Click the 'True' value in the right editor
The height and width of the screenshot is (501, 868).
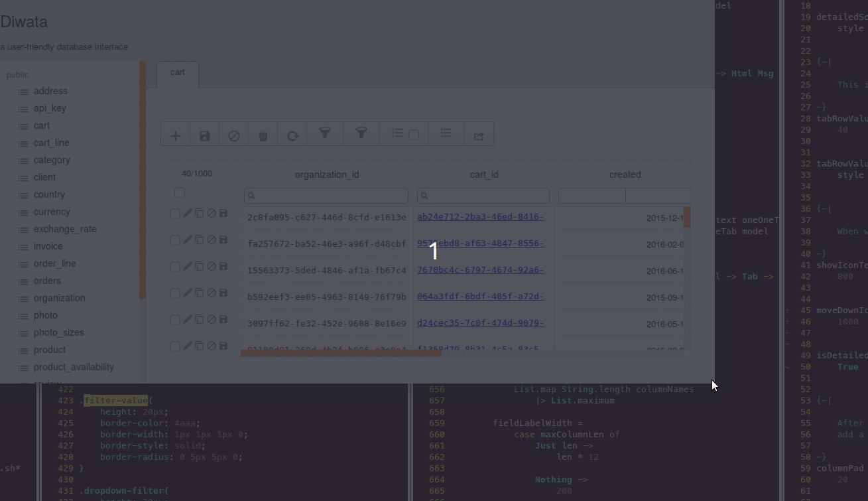(x=847, y=366)
